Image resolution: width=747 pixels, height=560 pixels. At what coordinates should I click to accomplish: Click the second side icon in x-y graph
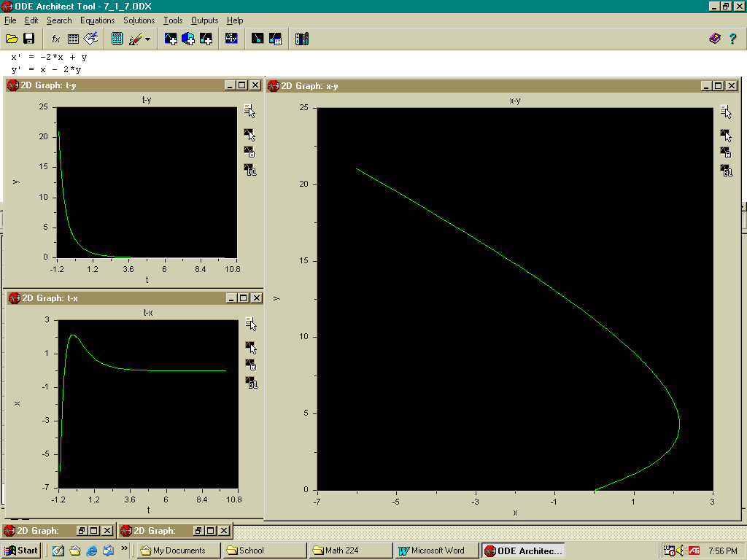pos(726,136)
